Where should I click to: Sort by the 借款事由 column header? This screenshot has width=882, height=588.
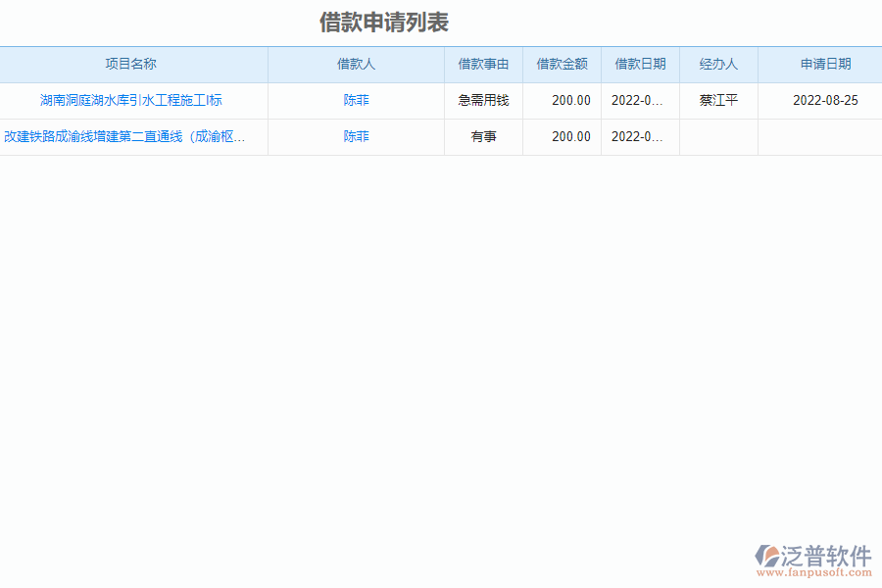(x=483, y=64)
